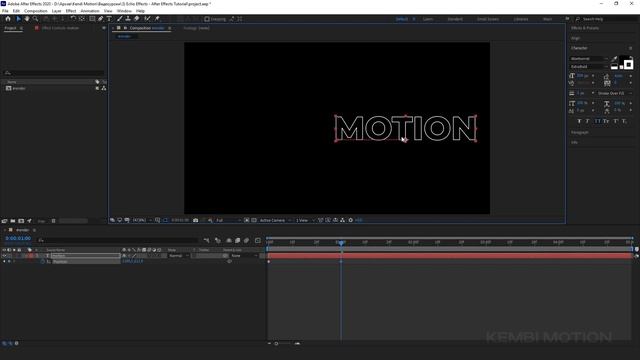Viewport: 640px width, 360px height.
Task: Toggle hide shy layers switch
Action: pos(229,240)
